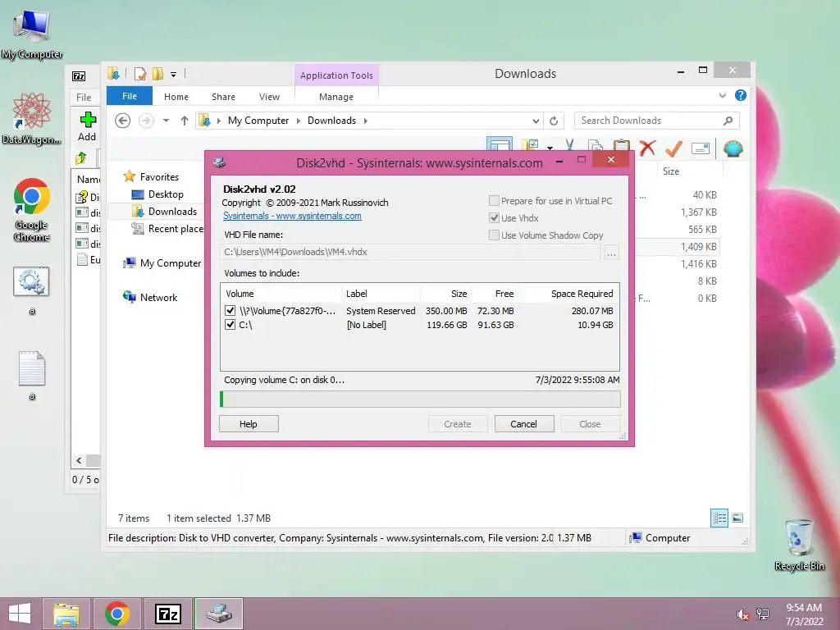Open the Explorer File tab

(x=129, y=96)
